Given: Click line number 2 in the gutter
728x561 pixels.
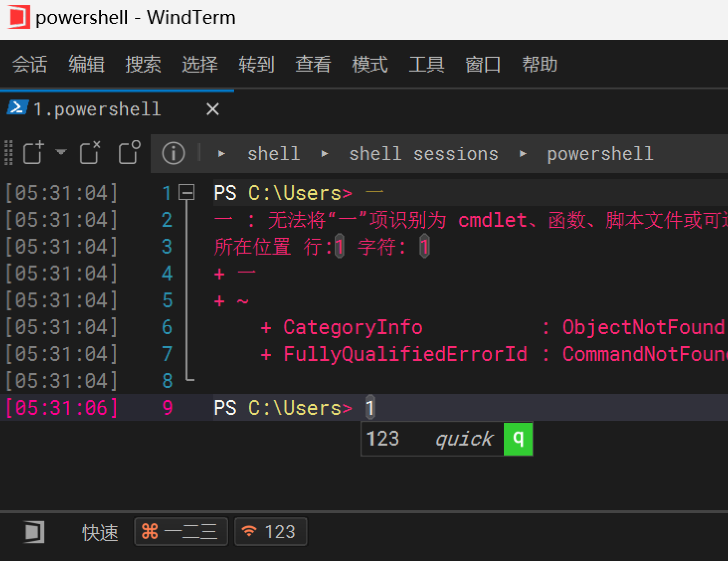Looking at the screenshot, I should [x=167, y=220].
